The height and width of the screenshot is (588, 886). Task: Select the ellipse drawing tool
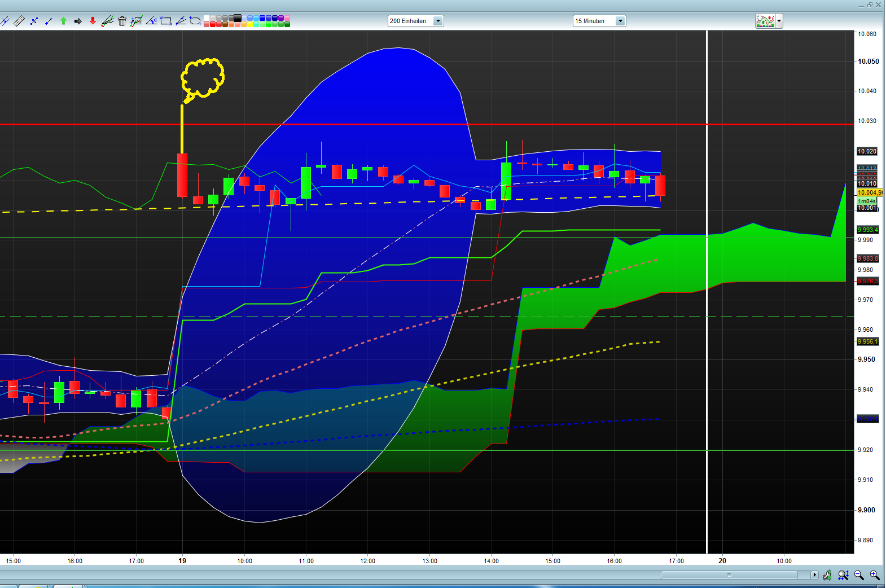pyautogui.click(x=195, y=21)
